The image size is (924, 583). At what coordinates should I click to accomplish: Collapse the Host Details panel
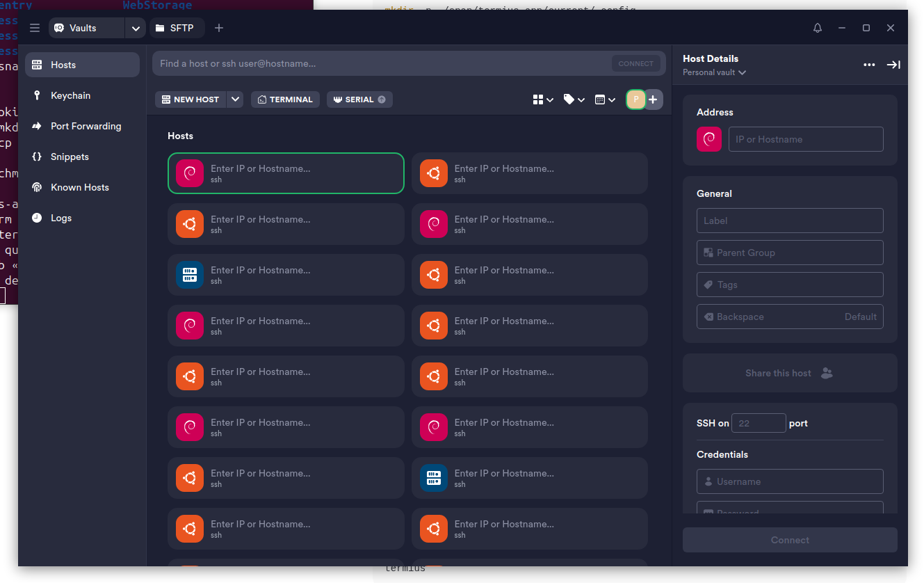pos(893,65)
